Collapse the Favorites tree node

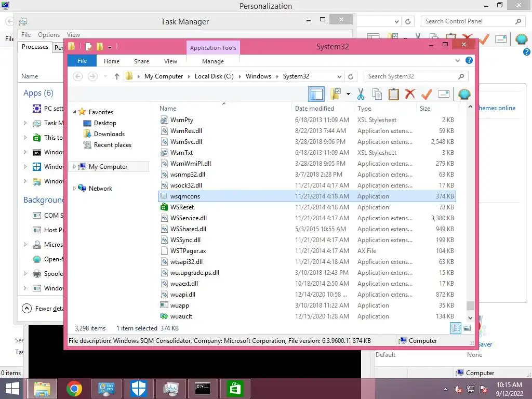(74, 112)
